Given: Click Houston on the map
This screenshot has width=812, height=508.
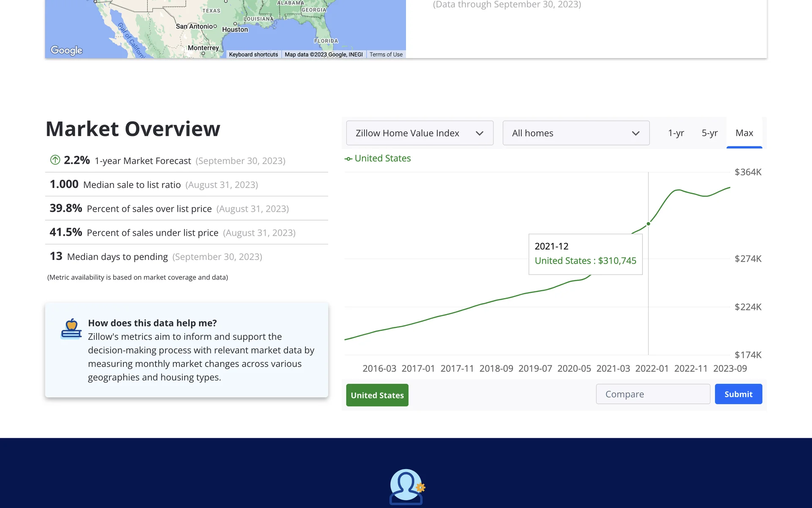Looking at the screenshot, I should point(235,29).
